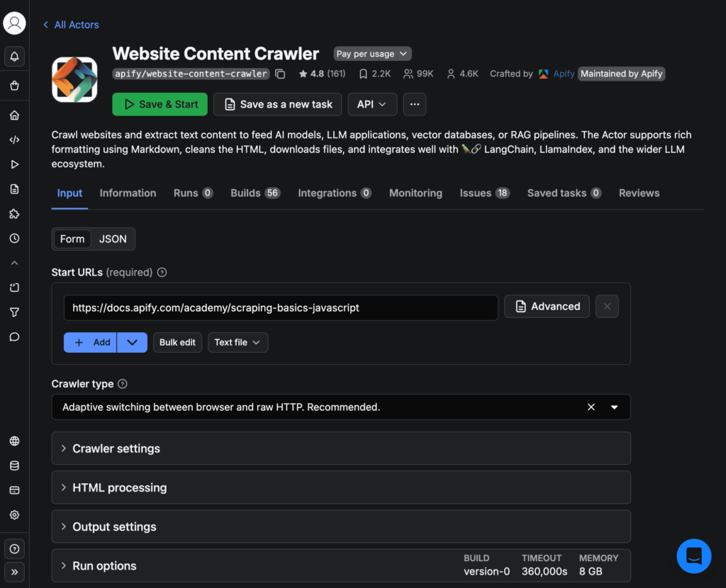
Task: Open Proxy via the globe sidebar icon
Action: pyautogui.click(x=14, y=441)
